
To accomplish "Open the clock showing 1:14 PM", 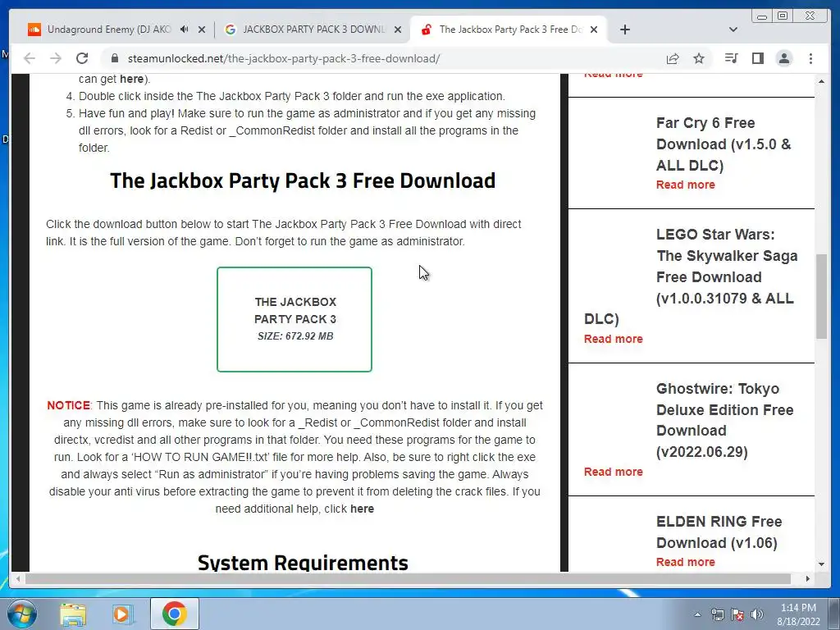I will pyautogui.click(x=798, y=614).
